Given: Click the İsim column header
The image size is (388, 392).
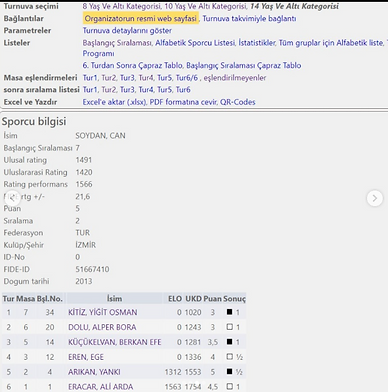Looking at the screenshot, I should click(114, 299).
